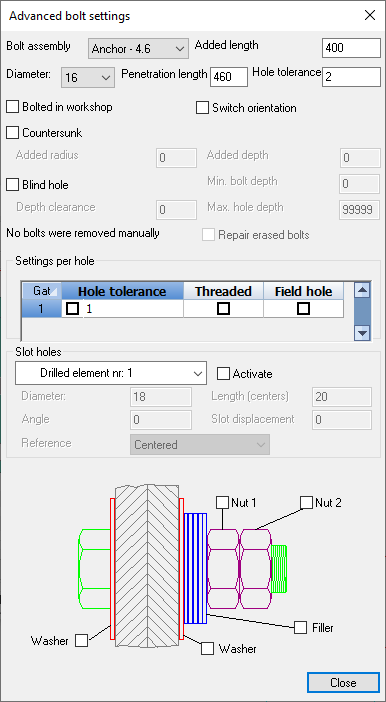Check the right Washer box under plate
The height and width of the screenshot is (702, 386).
coord(207,648)
